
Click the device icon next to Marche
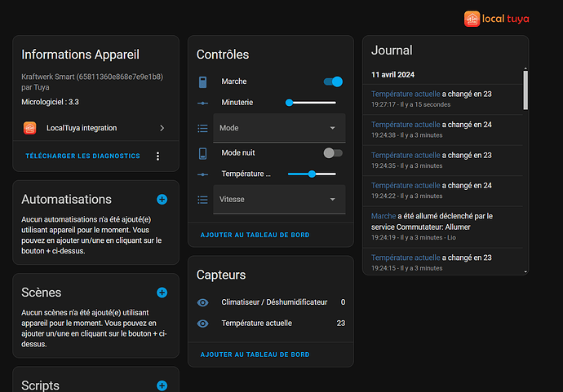[x=203, y=81]
